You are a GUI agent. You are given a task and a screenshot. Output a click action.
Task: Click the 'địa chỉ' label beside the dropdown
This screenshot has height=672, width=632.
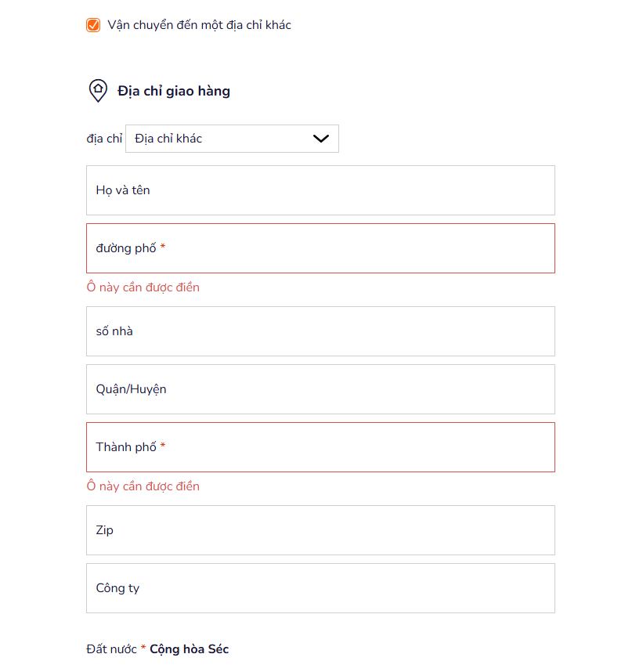click(x=104, y=139)
